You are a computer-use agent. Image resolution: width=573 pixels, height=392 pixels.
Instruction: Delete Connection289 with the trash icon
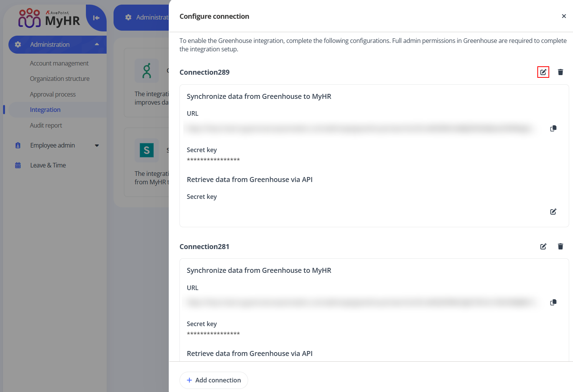pos(560,72)
